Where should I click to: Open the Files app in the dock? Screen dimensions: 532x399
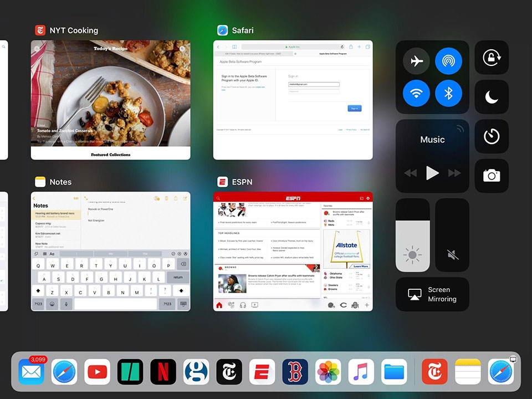[394, 372]
